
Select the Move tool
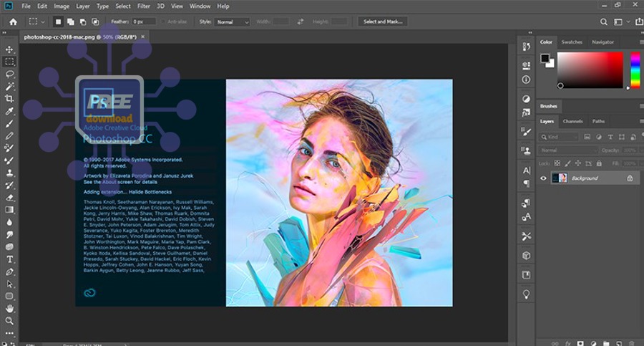point(9,49)
